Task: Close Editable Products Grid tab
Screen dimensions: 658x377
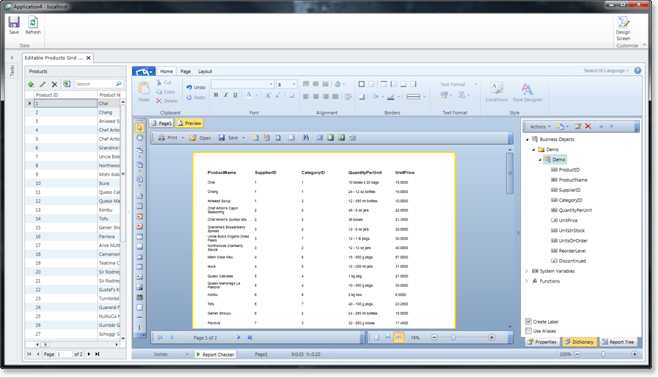Action: point(89,58)
